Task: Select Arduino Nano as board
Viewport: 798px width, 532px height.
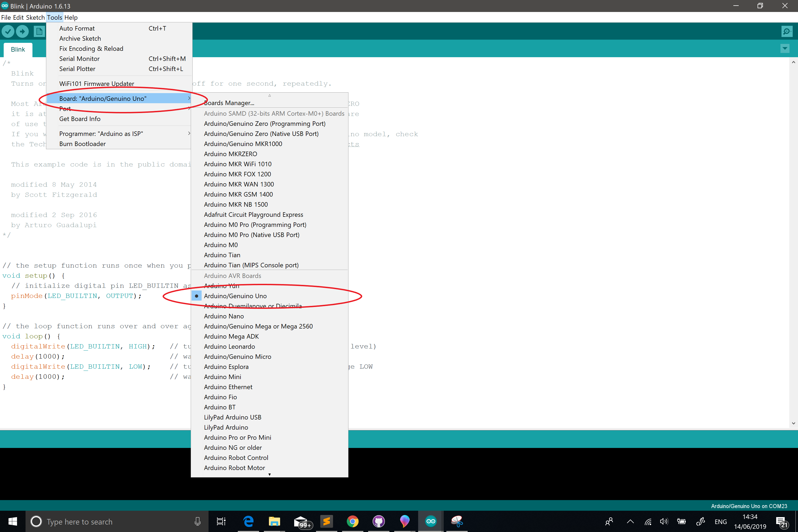Action: coord(224,316)
